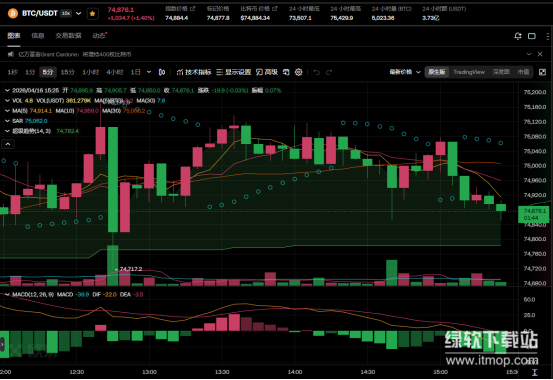Switch to 深度图 depth chart mode

click(501, 72)
